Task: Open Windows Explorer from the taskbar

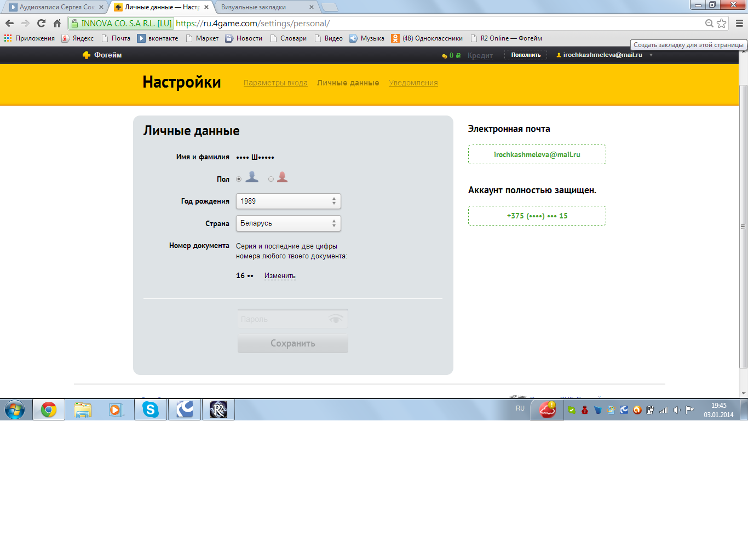Action: click(83, 409)
